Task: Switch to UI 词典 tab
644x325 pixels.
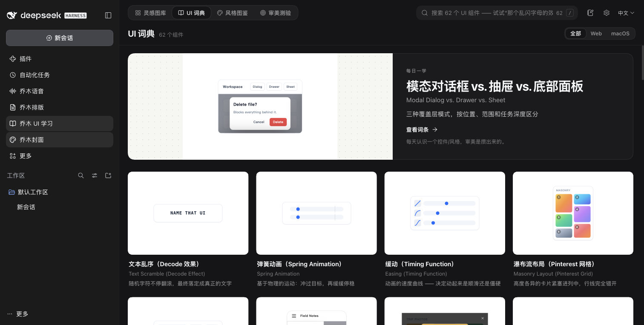Action: click(x=191, y=13)
